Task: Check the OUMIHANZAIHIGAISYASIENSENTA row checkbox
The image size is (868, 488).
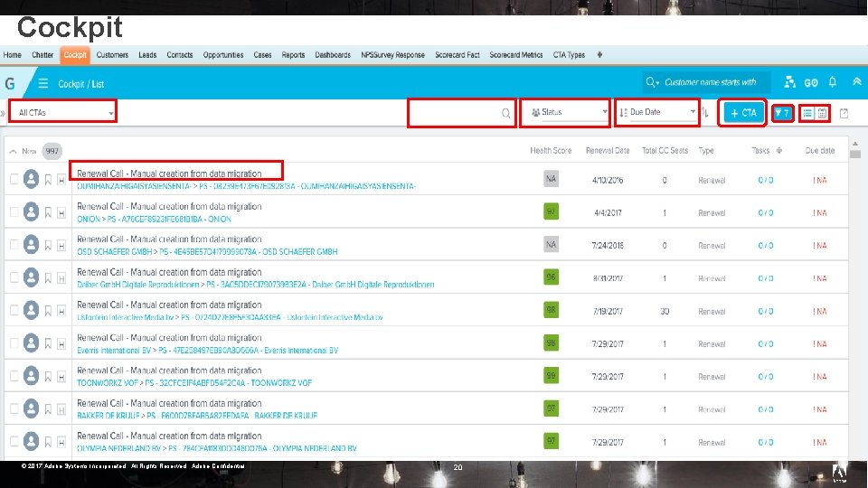Action: click(x=14, y=179)
